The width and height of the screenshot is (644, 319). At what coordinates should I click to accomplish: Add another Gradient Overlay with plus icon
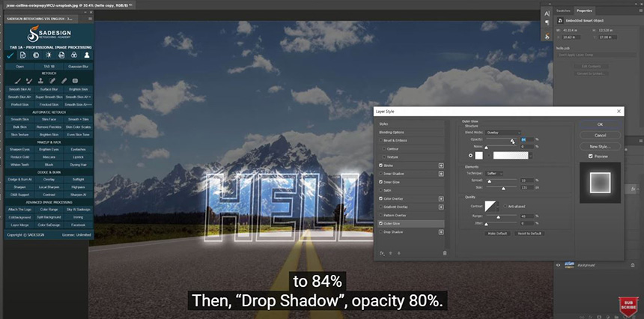coord(441,207)
